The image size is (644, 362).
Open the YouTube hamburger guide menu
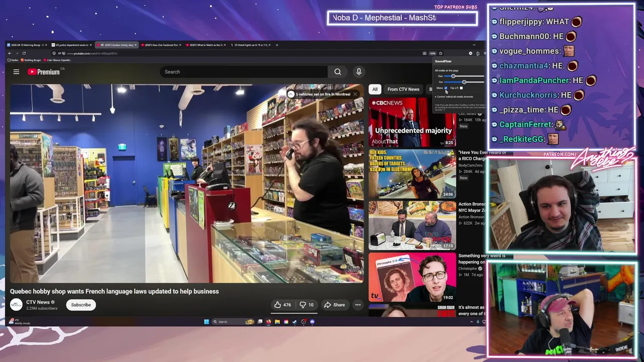coord(16,72)
